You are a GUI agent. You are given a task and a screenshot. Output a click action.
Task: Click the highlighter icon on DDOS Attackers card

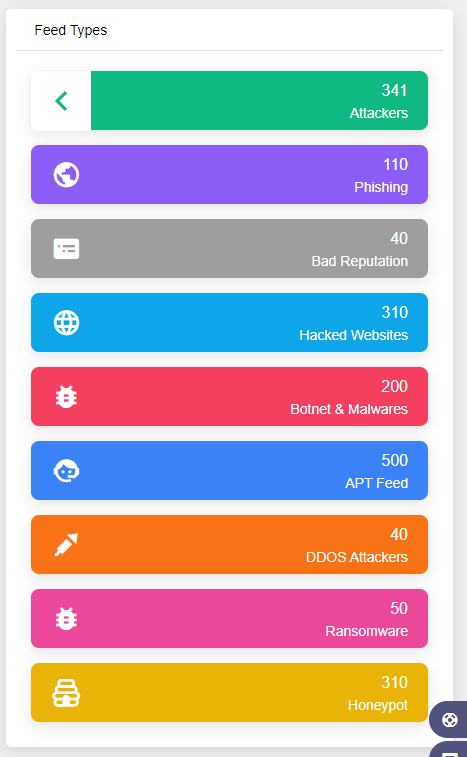click(66, 545)
